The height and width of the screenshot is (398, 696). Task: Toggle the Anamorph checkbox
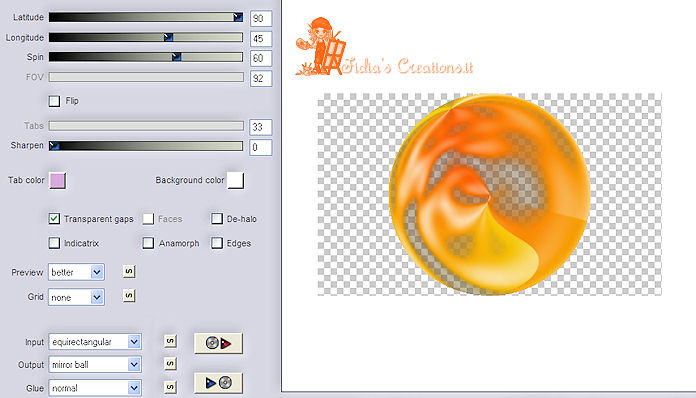pos(148,243)
